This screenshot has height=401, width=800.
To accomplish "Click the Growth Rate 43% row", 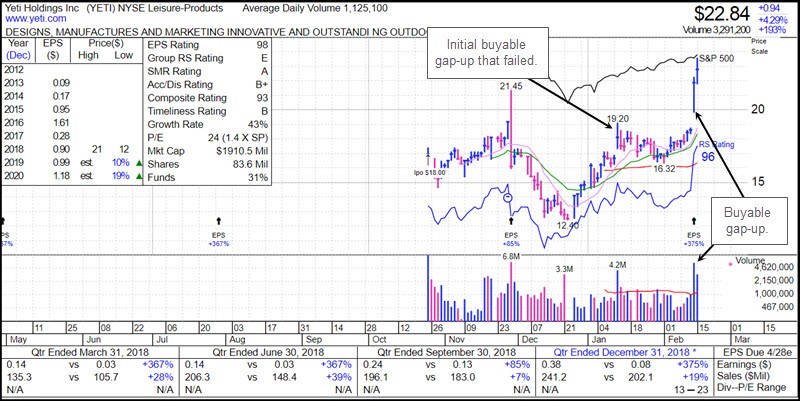I will point(208,124).
